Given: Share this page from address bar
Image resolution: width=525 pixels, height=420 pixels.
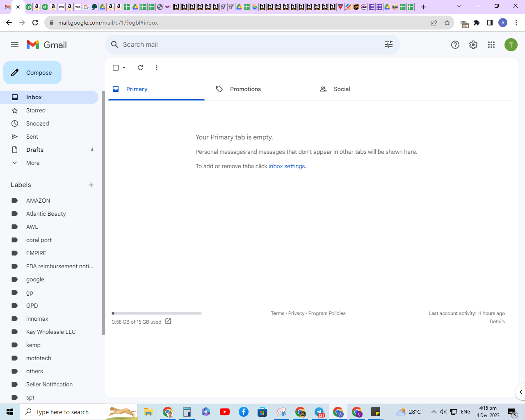Looking at the screenshot, I should [434, 23].
